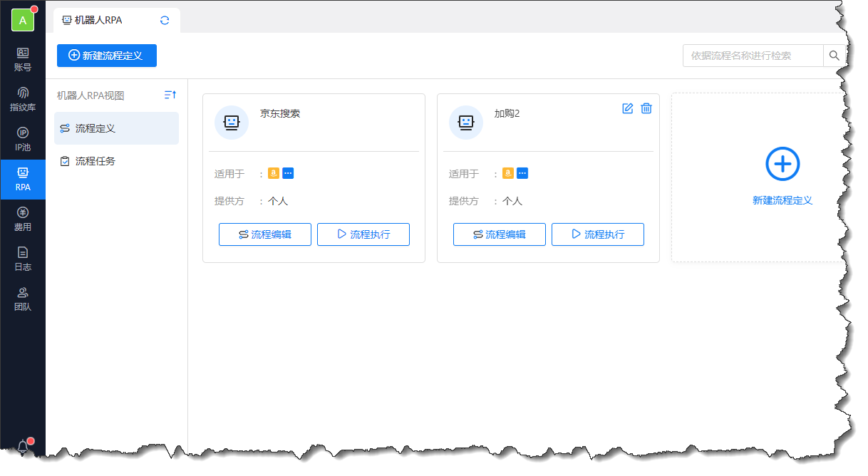This screenshot has width=868, height=476.
Task: Select 流程任务 in the left panel
Action: [116, 161]
